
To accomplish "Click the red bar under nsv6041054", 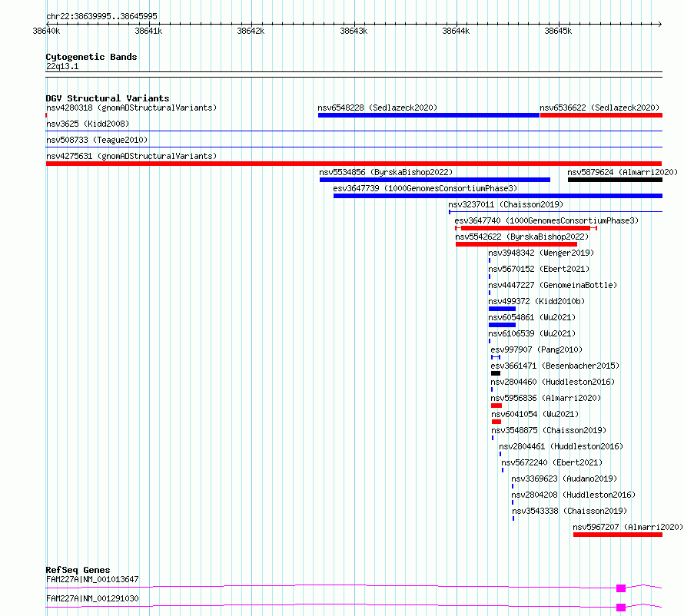I will [x=496, y=422].
